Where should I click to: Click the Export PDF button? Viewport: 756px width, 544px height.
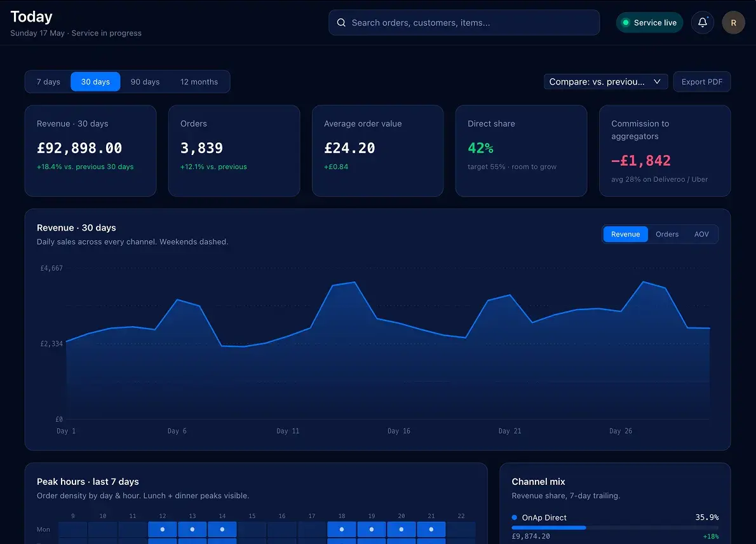click(x=702, y=82)
